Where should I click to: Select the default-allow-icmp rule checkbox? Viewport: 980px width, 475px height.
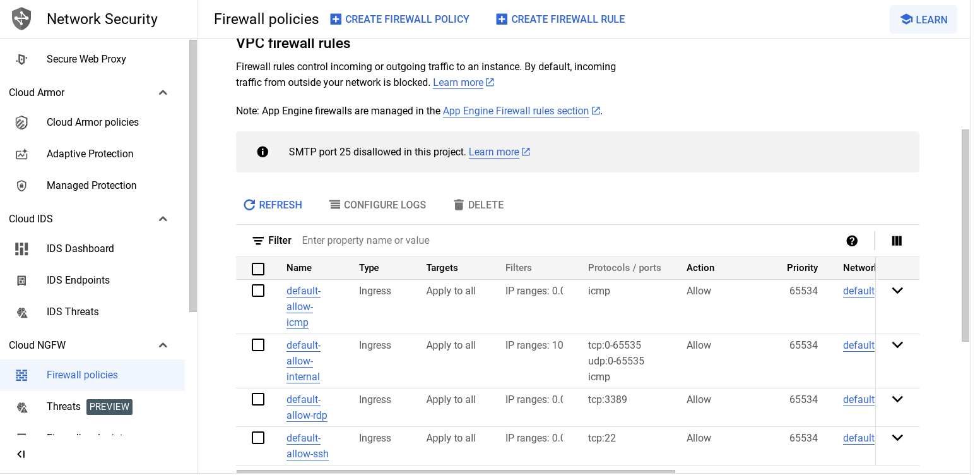click(258, 291)
